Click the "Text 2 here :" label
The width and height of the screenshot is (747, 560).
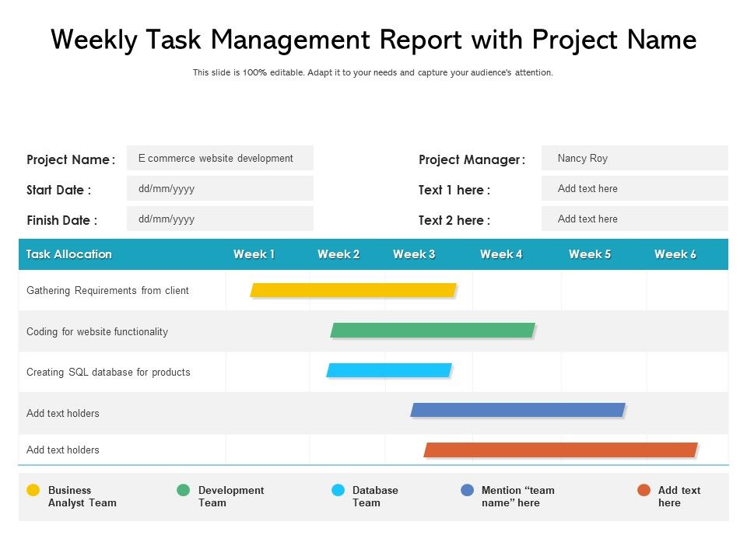point(454,220)
